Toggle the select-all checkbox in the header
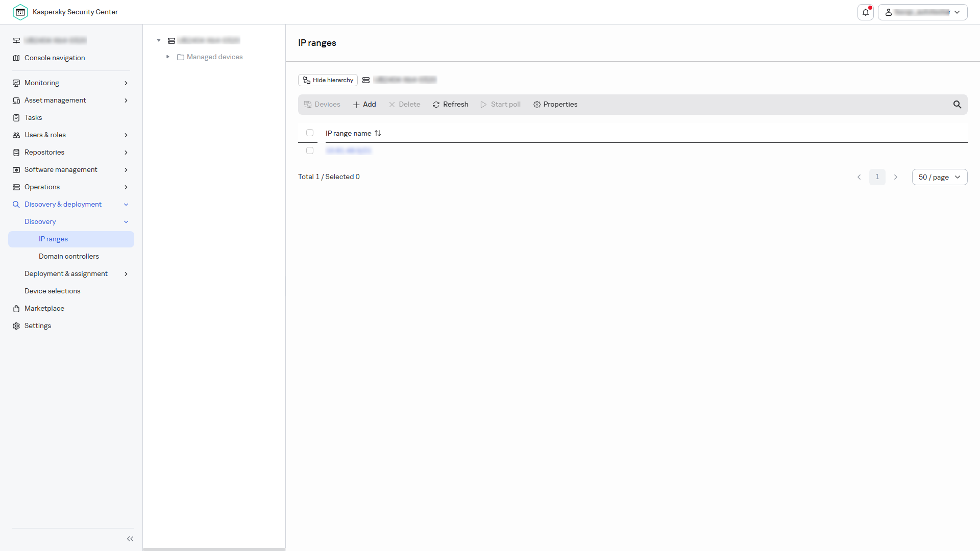 click(310, 133)
